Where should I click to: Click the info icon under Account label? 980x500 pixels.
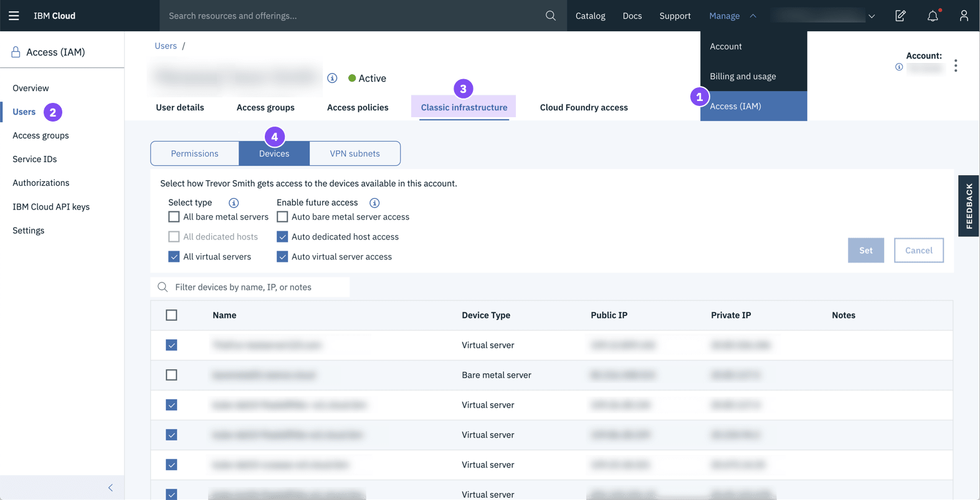coord(899,67)
